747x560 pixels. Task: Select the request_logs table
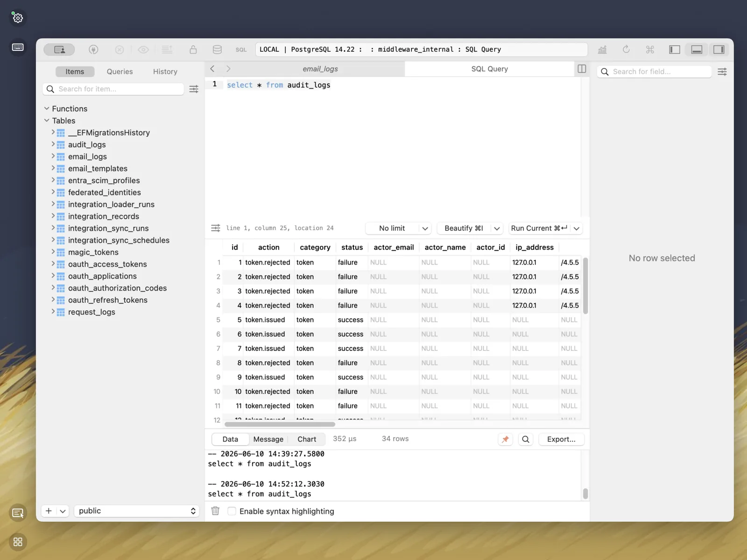(x=92, y=312)
